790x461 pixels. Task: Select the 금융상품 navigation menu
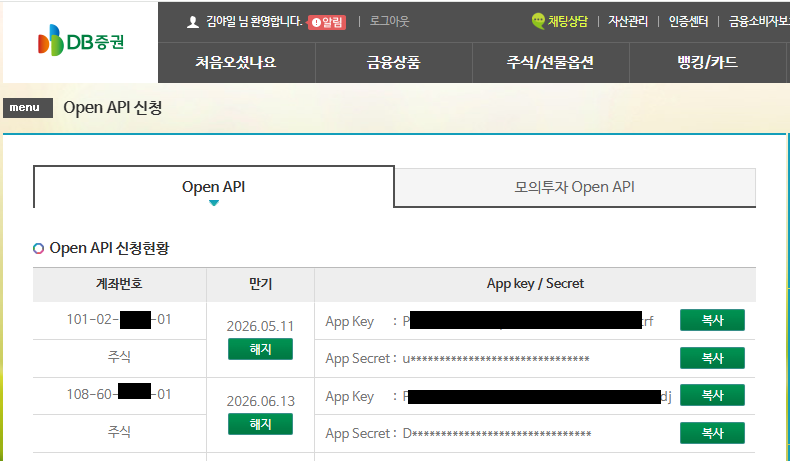393,63
